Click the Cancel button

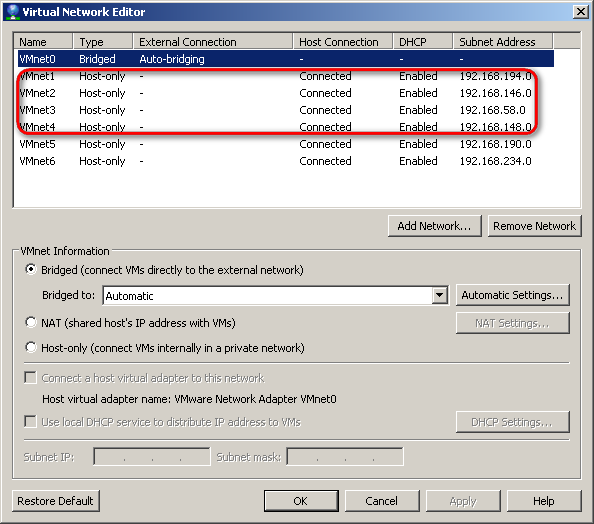(382, 501)
